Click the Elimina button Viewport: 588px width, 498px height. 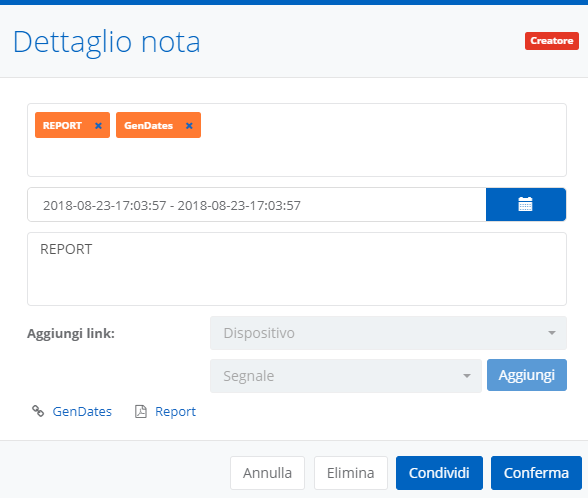[351, 473]
